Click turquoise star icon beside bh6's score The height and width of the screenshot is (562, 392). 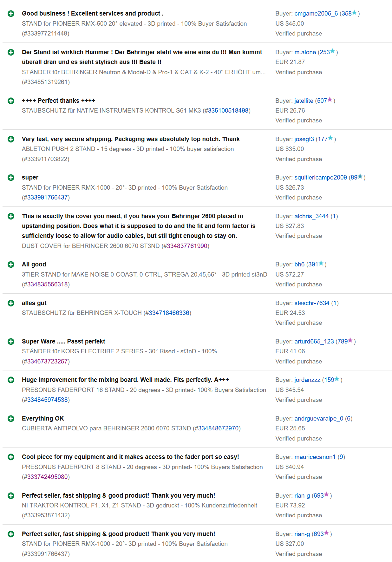(x=321, y=263)
